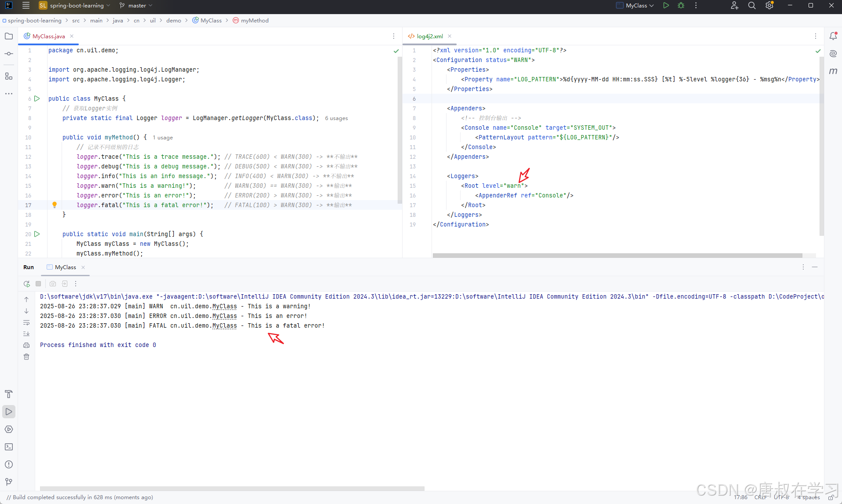
Task: Click the log4j2.xml horizontal scrollbar
Action: click(x=617, y=255)
